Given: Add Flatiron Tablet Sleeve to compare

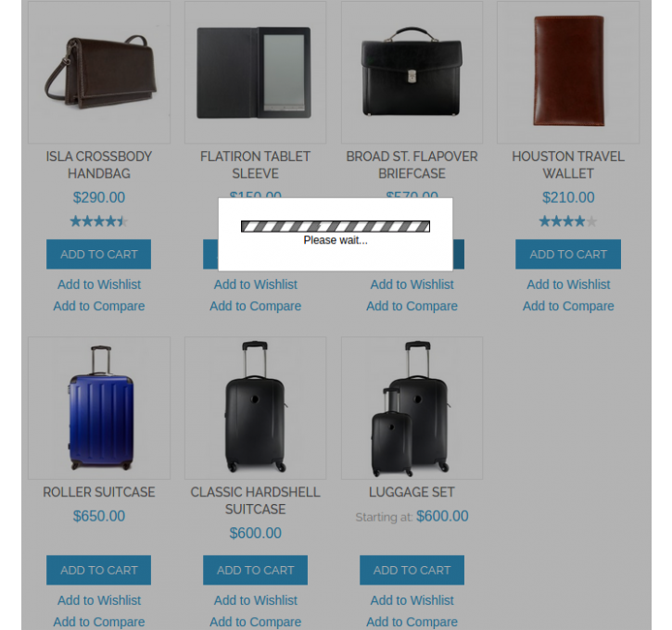Looking at the screenshot, I should point(256,306).
